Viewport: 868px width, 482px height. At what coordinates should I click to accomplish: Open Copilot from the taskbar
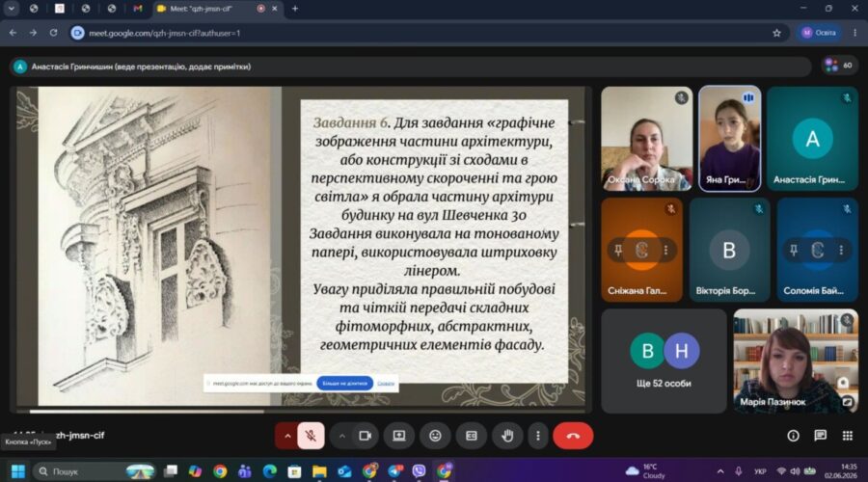195,471
